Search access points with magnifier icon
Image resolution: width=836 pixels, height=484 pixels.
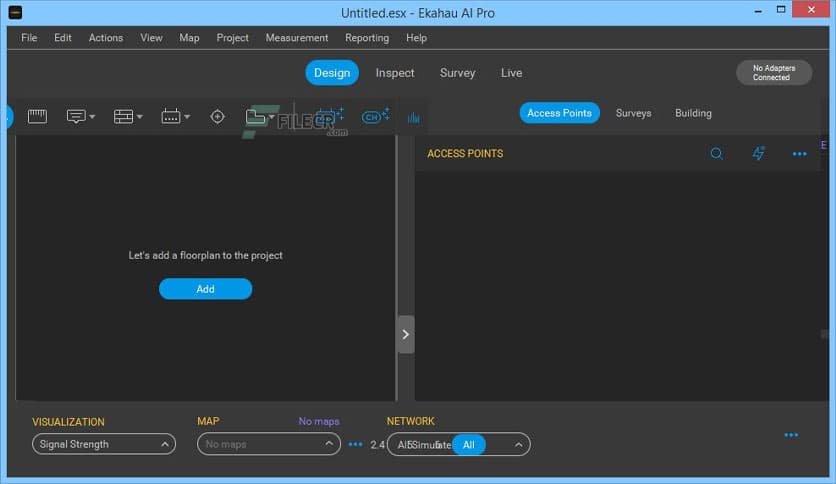click(716, 154)
